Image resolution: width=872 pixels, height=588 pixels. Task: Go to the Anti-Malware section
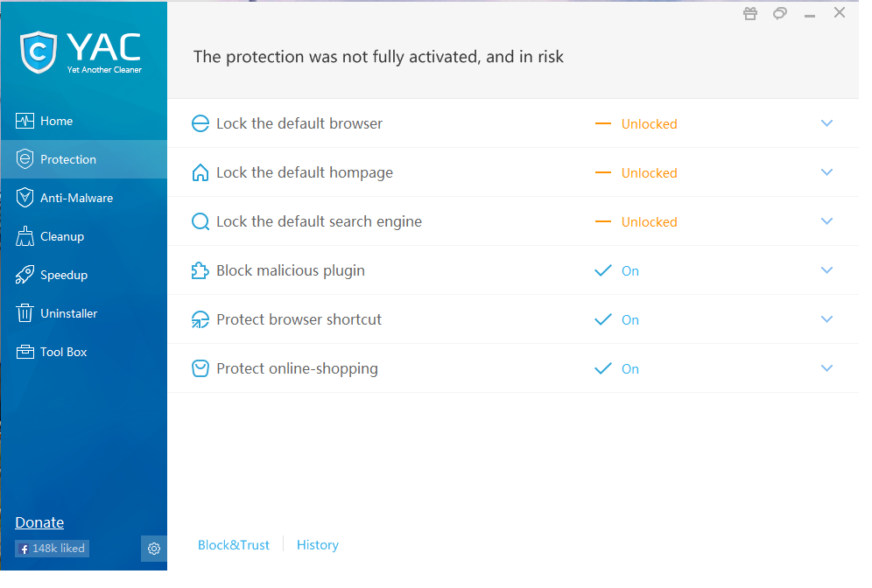[76, 198]
